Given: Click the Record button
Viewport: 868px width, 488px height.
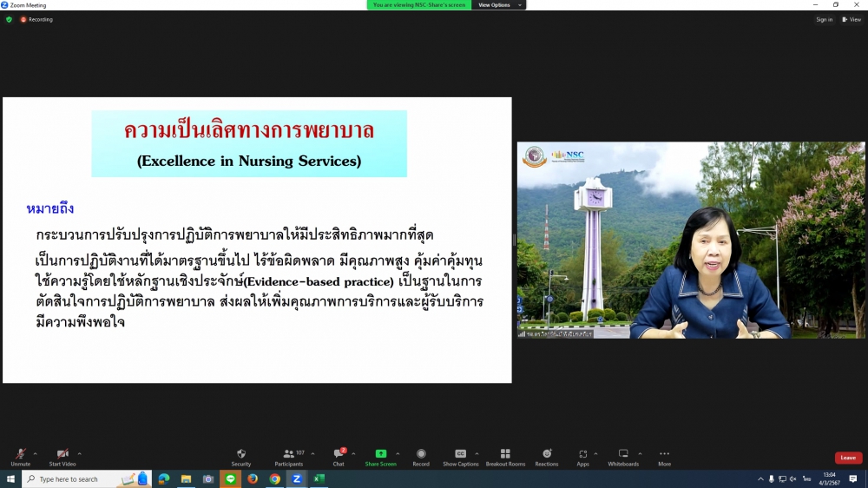Looking at the screenshot, I should point(421,455).
